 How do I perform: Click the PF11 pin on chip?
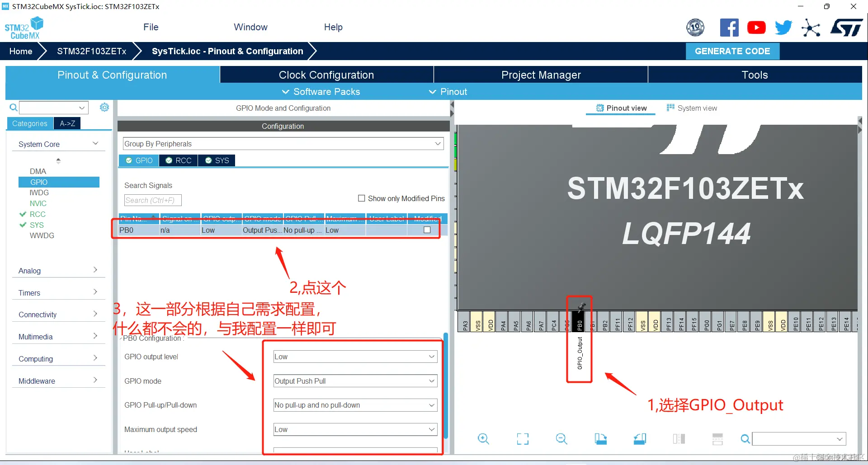point(618,321)
